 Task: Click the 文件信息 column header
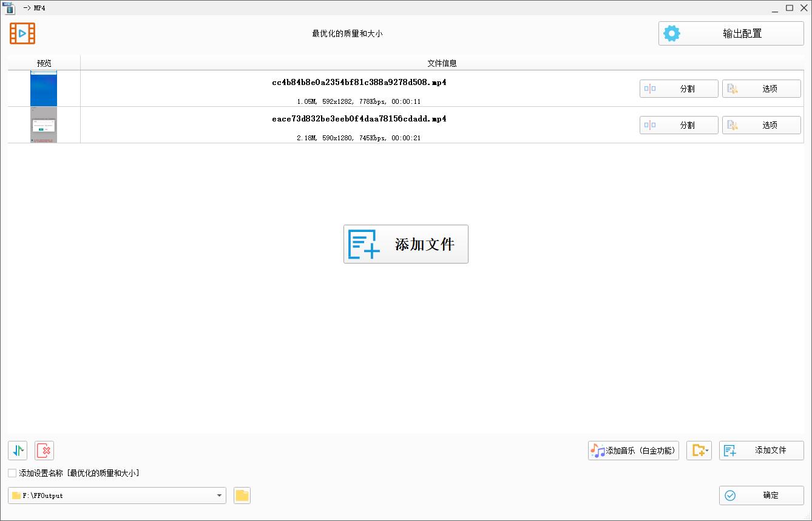point(442,63)
